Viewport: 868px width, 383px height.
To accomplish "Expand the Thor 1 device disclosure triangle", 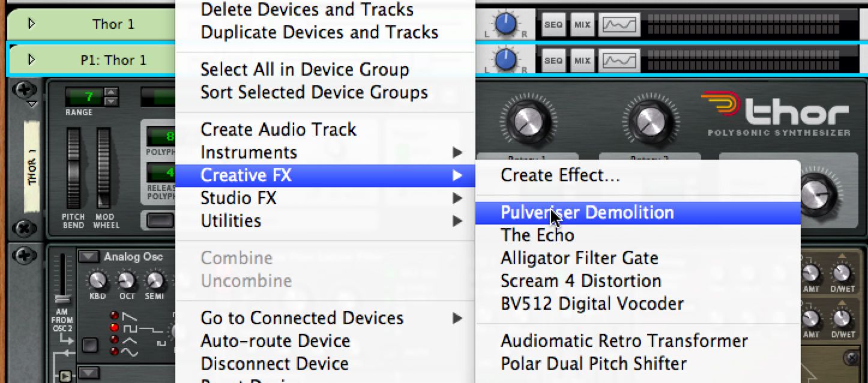I will click(31, 24).
